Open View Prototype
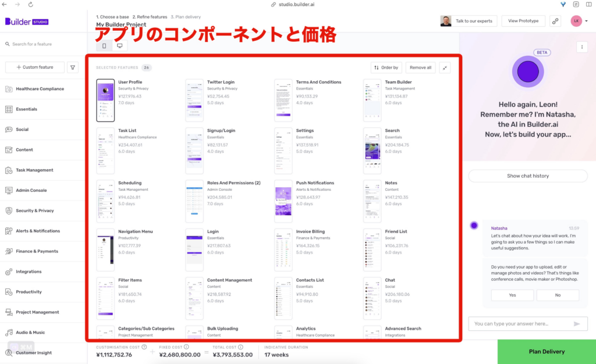The width and height of the screenshot is (596, 364). 523,21
